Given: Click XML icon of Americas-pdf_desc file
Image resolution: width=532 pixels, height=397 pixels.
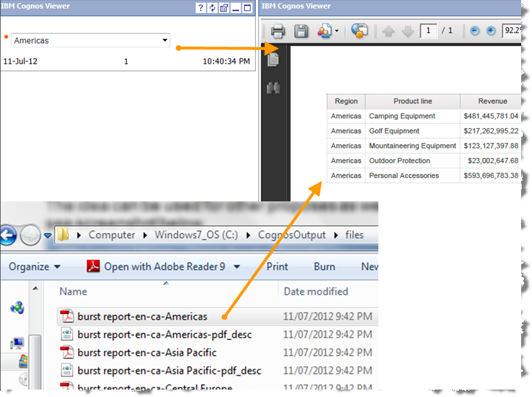Looking at the screenshot, I should pyautogui.click(x=67, y=334).
